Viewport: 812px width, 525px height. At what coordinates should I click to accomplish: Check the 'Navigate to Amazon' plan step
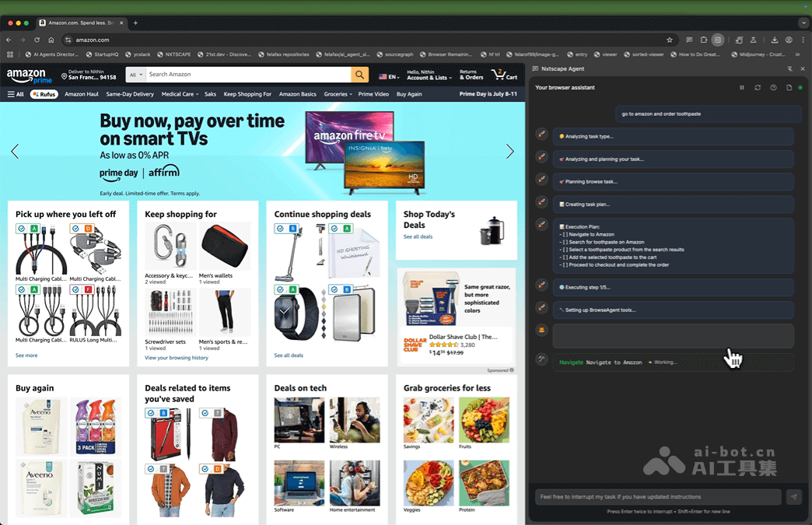pos(564,234)
